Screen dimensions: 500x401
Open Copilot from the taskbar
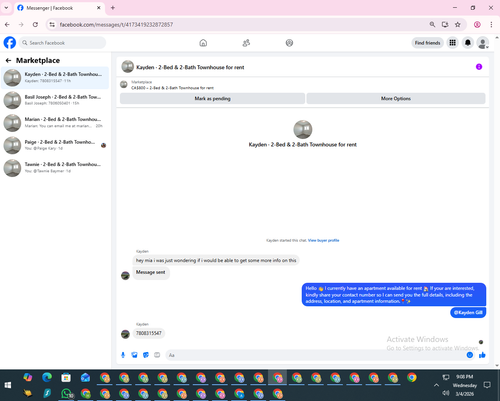[x=28, y=377]
